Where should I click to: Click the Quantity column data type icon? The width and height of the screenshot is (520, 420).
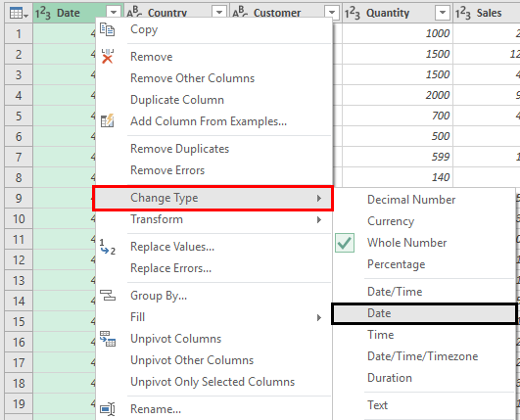pos(353,14)
